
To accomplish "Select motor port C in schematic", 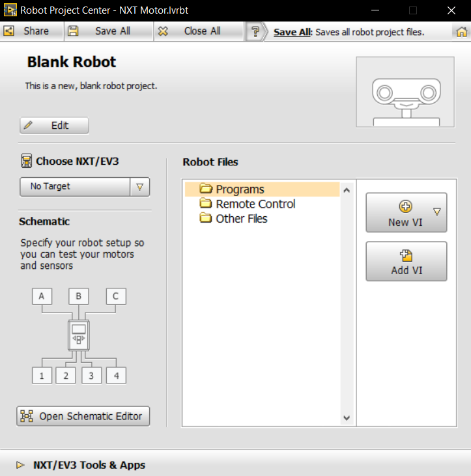I will [116, 296].
